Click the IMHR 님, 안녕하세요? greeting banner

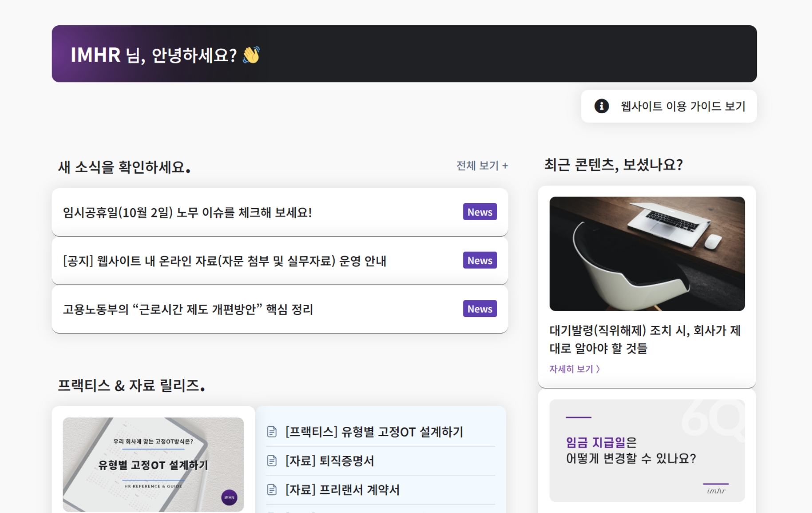click(x=404, y=54)
